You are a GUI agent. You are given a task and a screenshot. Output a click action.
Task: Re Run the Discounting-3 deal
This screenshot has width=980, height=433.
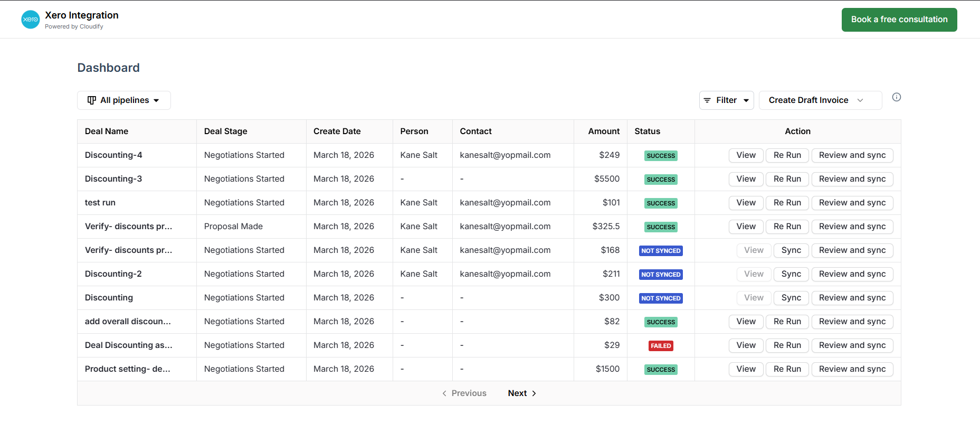click(787, 179)
